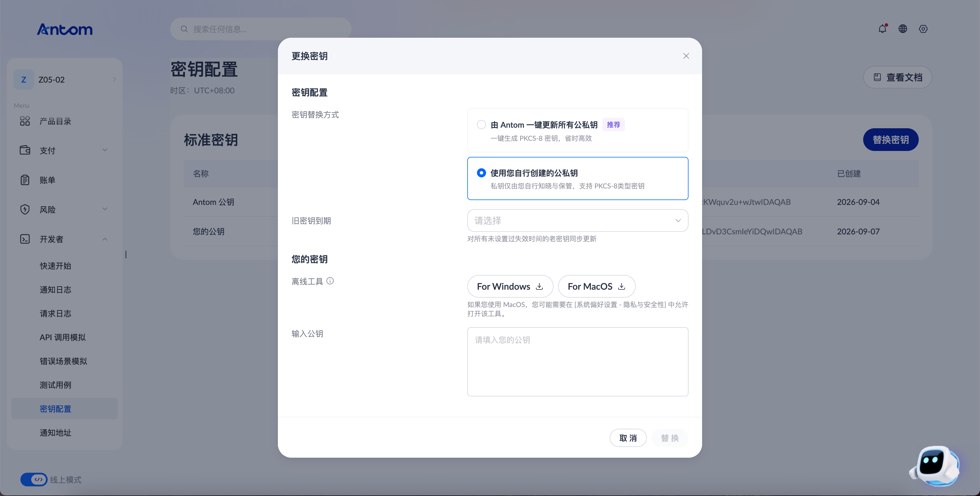Click the 取消 button
Screen dimensions: 980x496
tap(628, 438)
